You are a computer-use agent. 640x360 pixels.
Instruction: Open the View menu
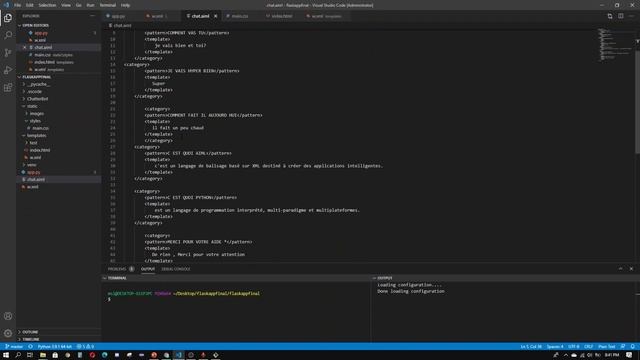click(66, 5)
